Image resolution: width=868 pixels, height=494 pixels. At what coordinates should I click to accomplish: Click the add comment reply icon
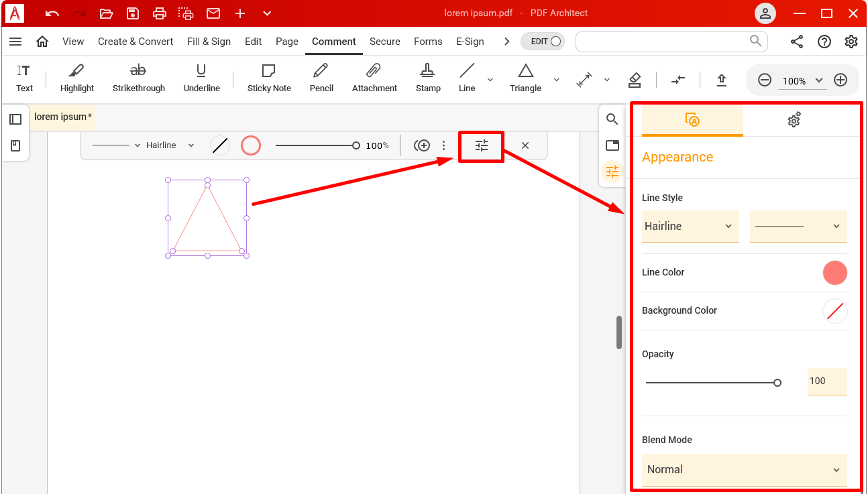(422, 145)
